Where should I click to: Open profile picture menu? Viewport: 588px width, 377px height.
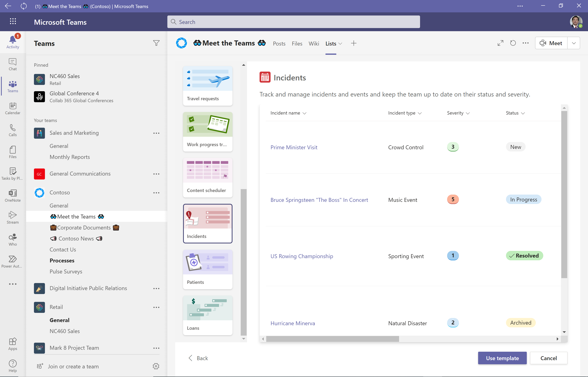[x=576, y=22]
